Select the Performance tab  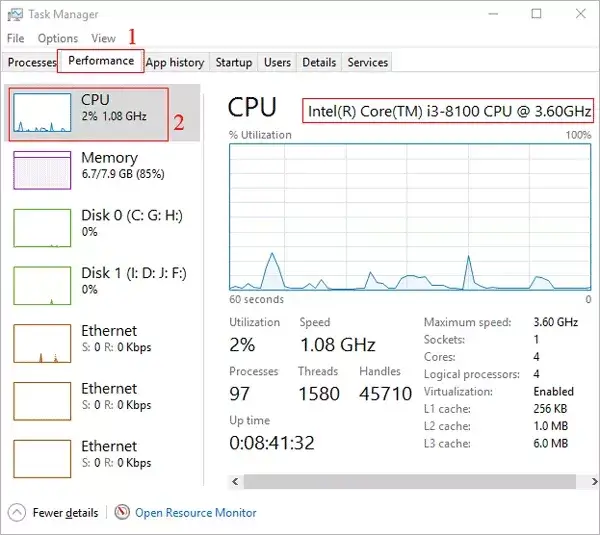click(101, 60)
